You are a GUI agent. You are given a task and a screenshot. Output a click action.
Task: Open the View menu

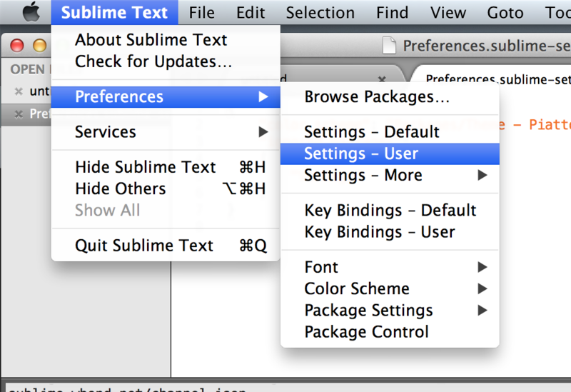[448, 13]
